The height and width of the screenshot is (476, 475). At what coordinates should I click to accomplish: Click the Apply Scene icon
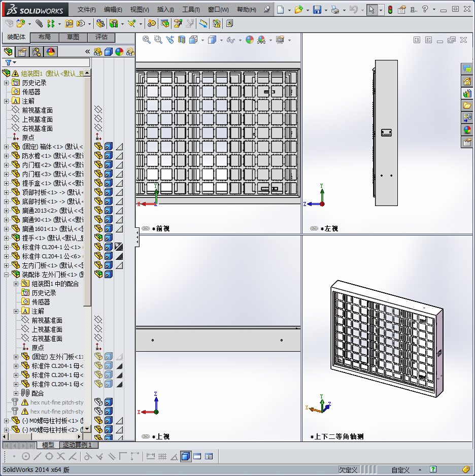[x=261, y=40]
